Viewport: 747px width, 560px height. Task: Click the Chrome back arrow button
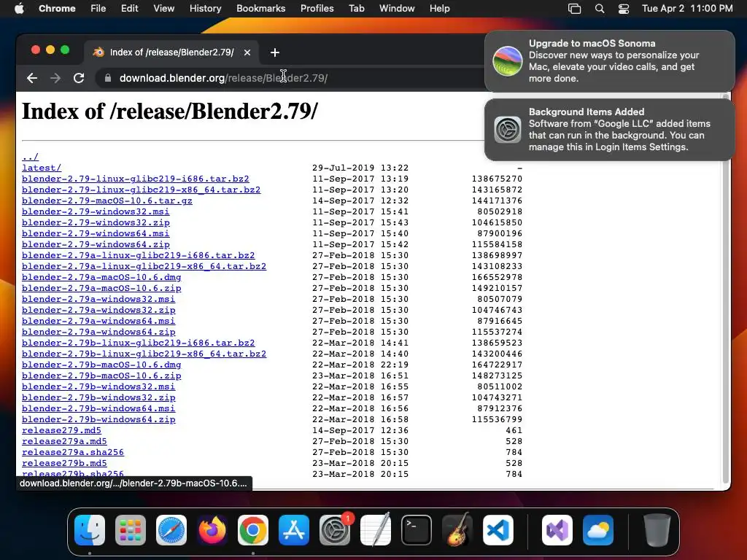click(32, 78)
